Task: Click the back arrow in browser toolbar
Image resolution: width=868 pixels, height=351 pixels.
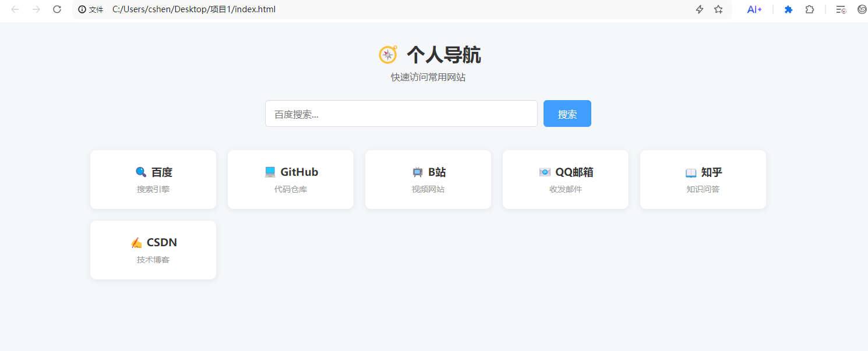Action: (15, 9)
